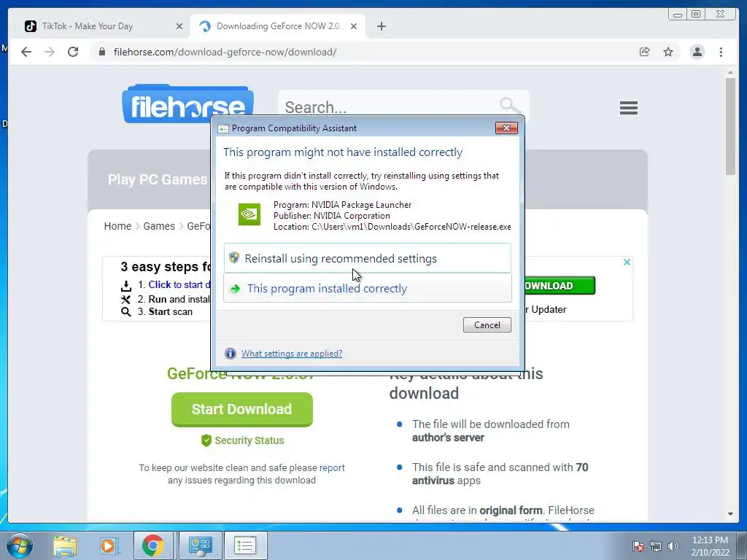Screen dimensions: 747x560
Task: Open Chrome three-dot menu
Action: coord(721,52)
